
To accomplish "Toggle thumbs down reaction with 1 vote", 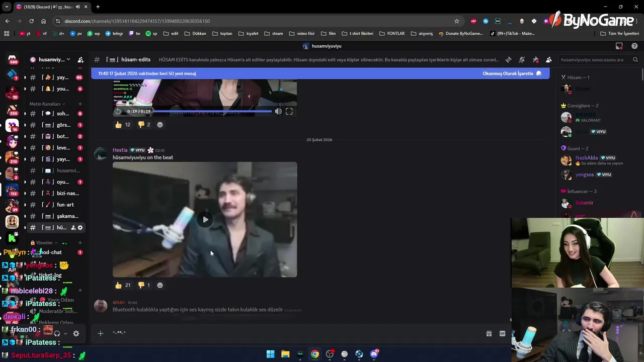I will [144, 285].
